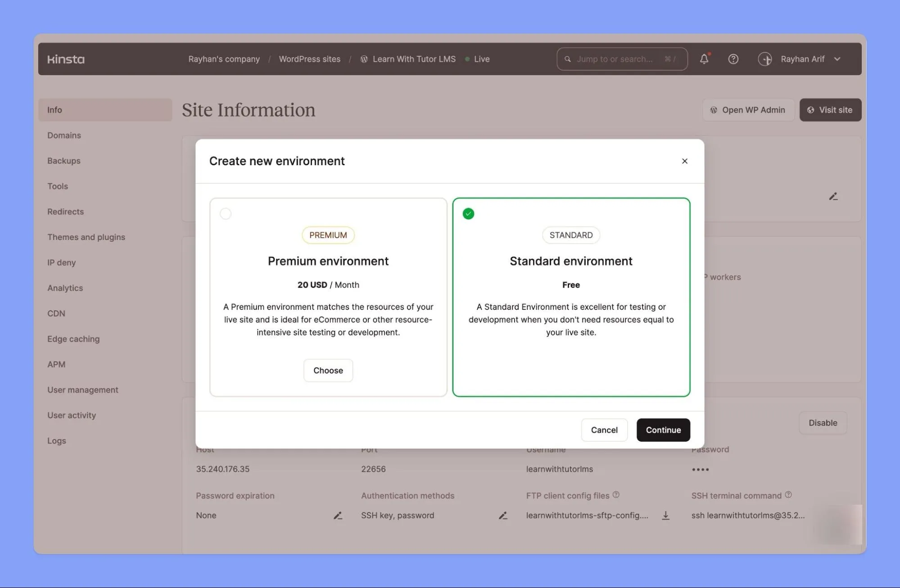Image resolution: width=900 pixels, height=588 pixels.
Task: Click the close X button on dialog
Action: pyautogui.click(x=684, y=161)
